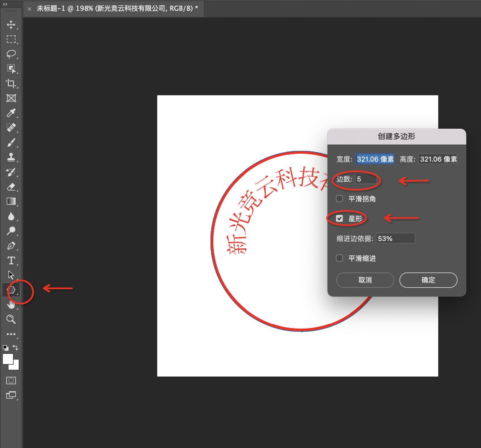This screenshot has width=481, height=448.
Task: Enable the 平滑拐角 checkbox
Action: 339,198
